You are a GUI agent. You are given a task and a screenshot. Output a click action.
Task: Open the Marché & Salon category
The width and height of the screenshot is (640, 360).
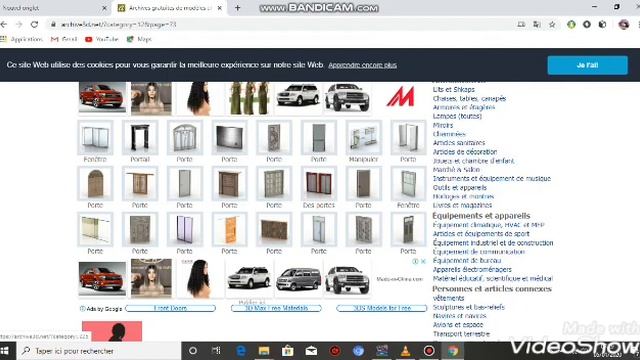[x=456, y=170]
